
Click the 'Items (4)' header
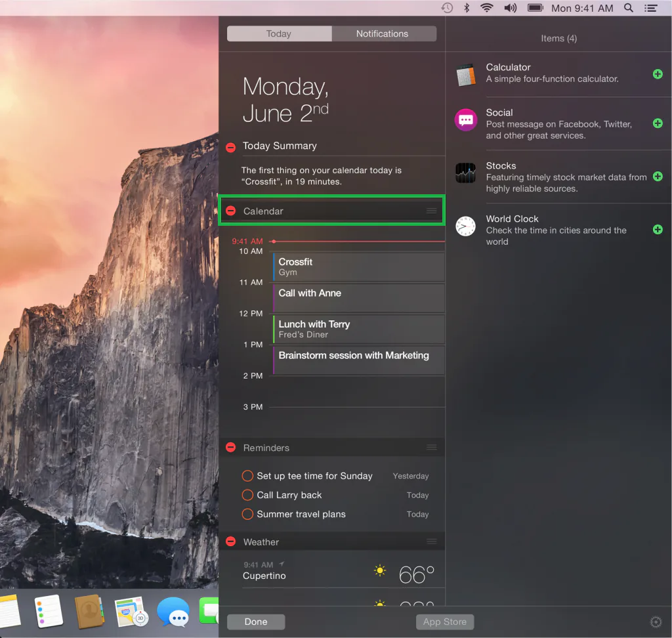[559, 38]
